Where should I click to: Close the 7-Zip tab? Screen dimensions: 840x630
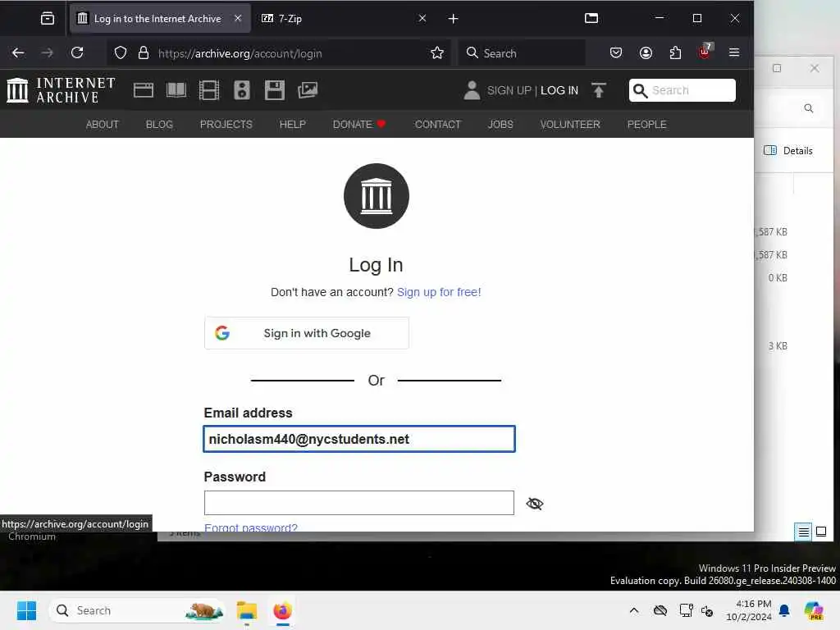pyautogui.click(x=422, y=18)
